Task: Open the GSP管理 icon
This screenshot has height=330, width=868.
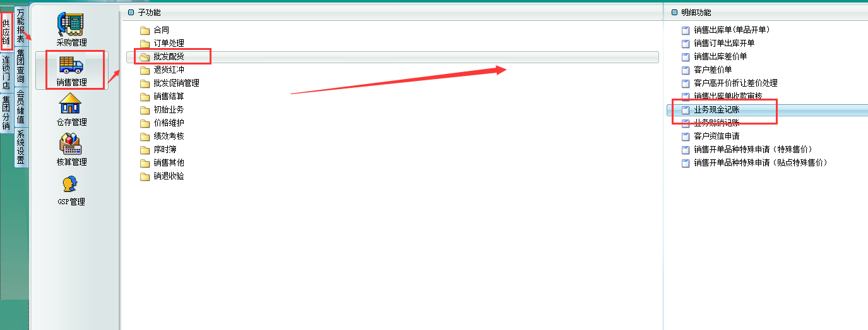Action: pyautogui.click(x=71, y=184)
